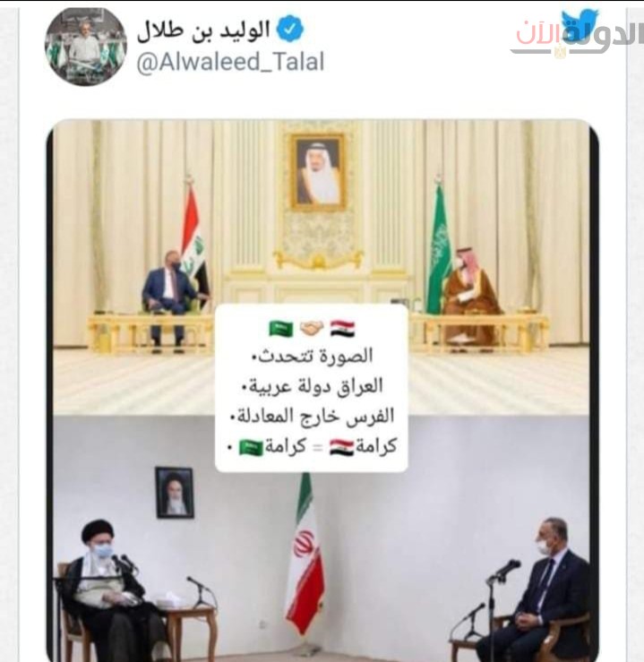Click the Saudi flag emoji in last caption line

click(x=251, y=448)
